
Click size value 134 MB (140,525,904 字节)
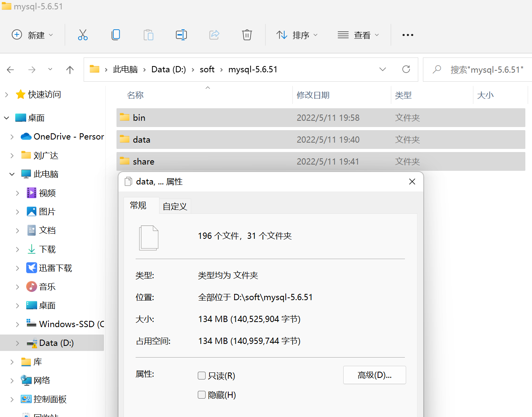[249, 319]
